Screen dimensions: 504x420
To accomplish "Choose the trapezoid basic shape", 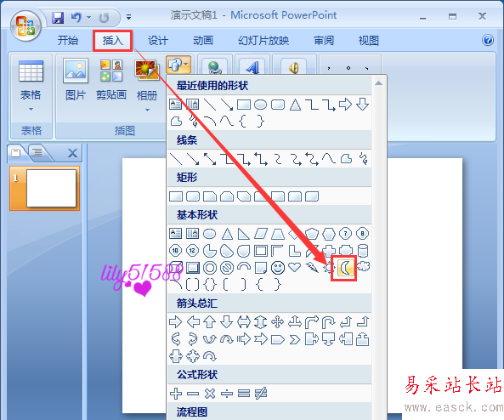I will pyautogui.click(x=278, y=234).
